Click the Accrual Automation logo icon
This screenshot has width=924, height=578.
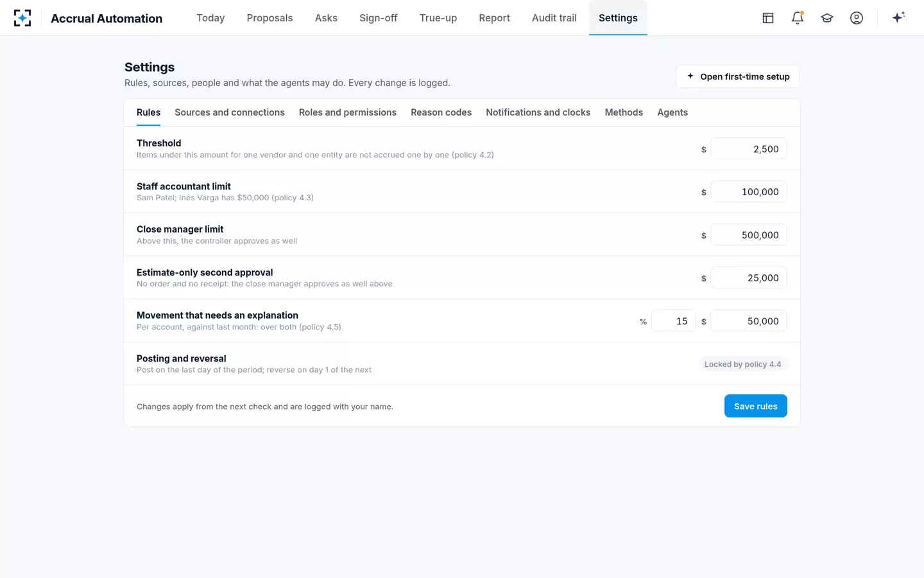tap(22, 18)
